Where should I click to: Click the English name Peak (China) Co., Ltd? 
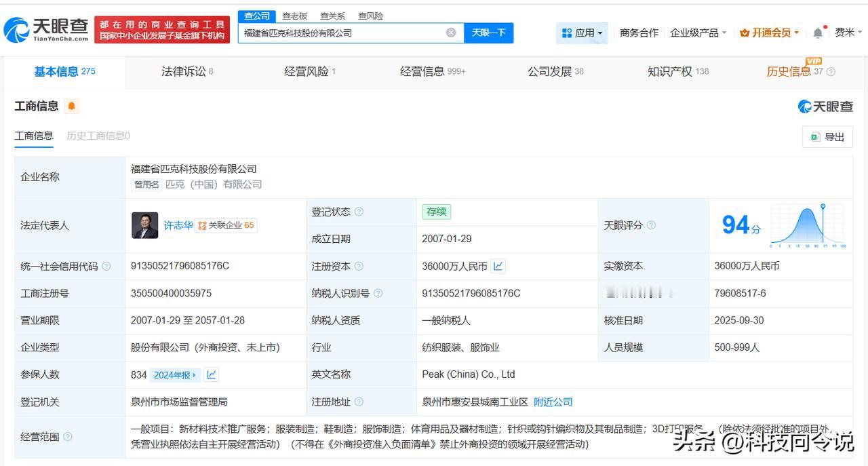(469, 374)
